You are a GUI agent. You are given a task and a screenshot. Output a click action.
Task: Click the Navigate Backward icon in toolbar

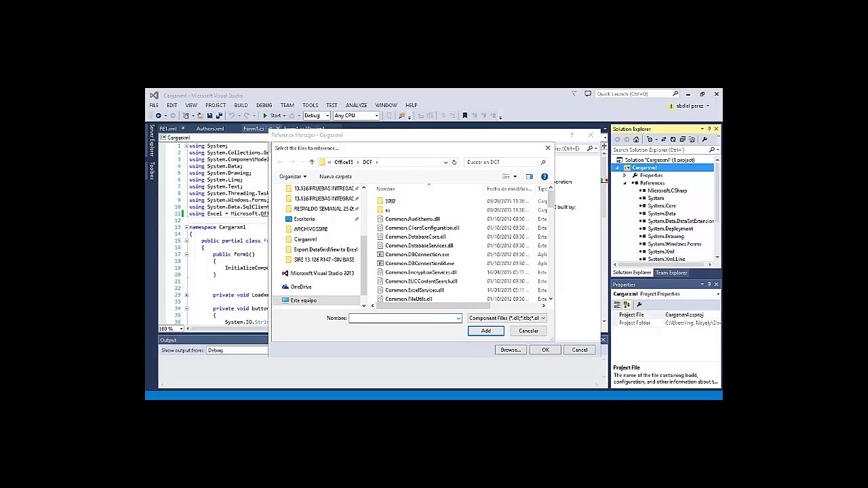pyautogui.click(x=158, y=115)
